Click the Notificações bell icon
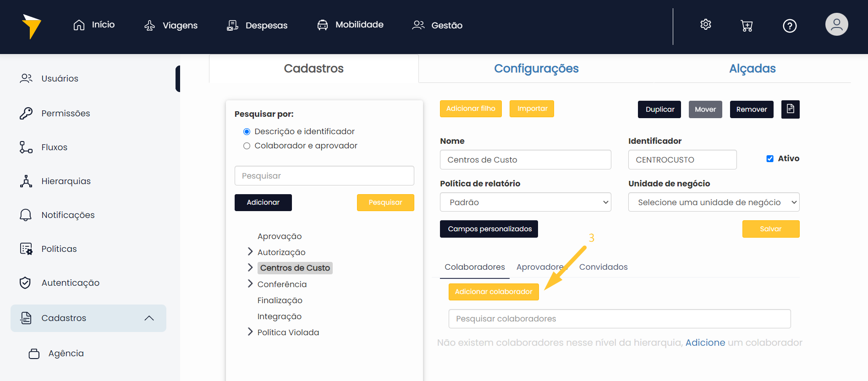The height and width of the screenshot is (381, 868). pos(26,215)
